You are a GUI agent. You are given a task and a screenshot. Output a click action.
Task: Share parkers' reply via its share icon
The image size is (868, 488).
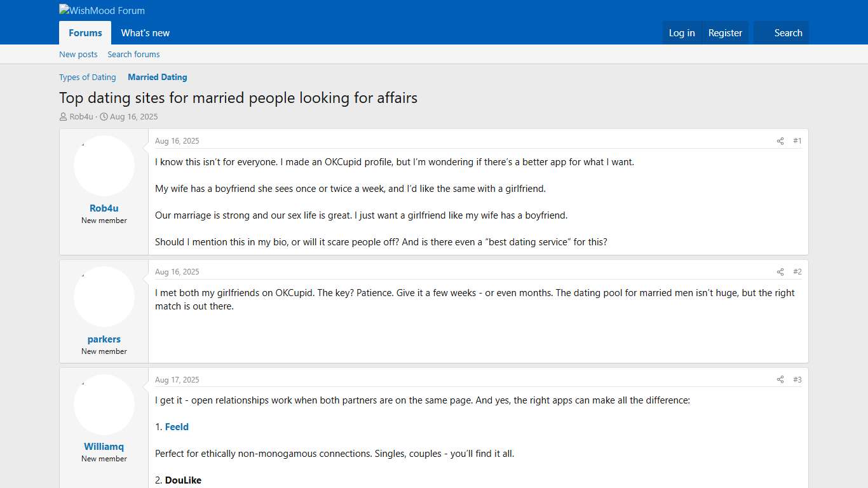pyautogui.click(x=780, y=271)
